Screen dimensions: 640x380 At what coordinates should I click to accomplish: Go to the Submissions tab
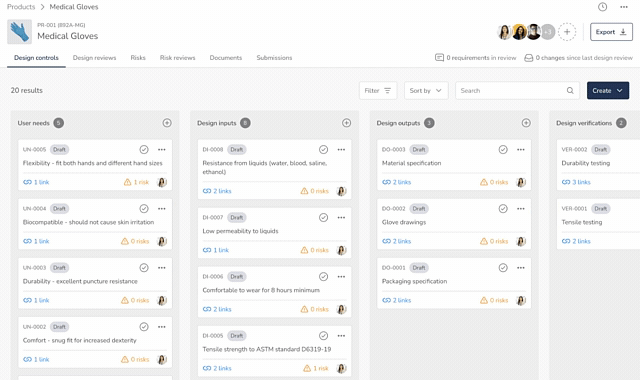(274, 58)
